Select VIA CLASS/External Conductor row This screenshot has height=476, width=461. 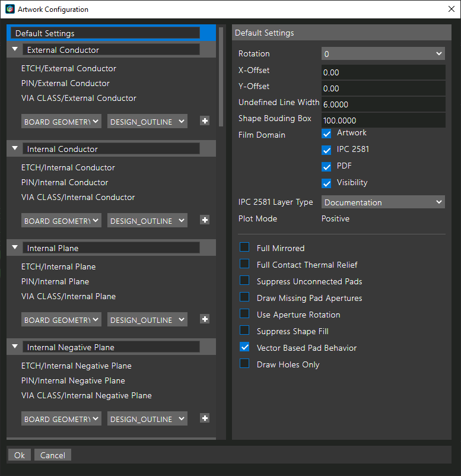[78, 99]
